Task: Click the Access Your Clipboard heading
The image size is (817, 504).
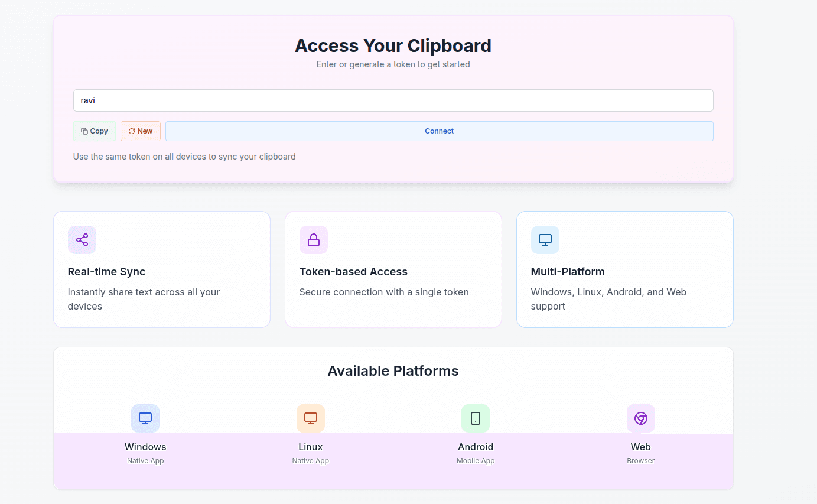Action: [393, 45]
